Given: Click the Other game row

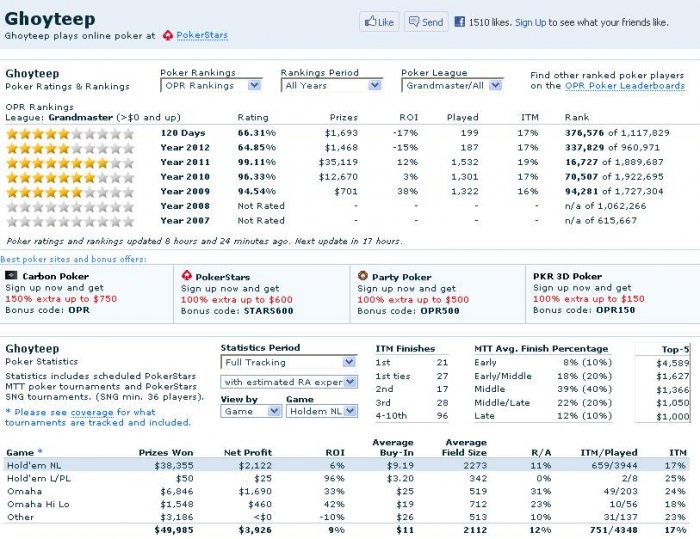Looking at the screenshot, I should point(346,517).
